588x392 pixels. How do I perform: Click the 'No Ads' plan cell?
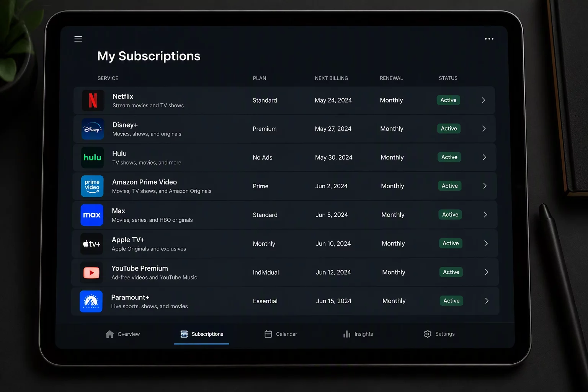click(x=263, y=158)
